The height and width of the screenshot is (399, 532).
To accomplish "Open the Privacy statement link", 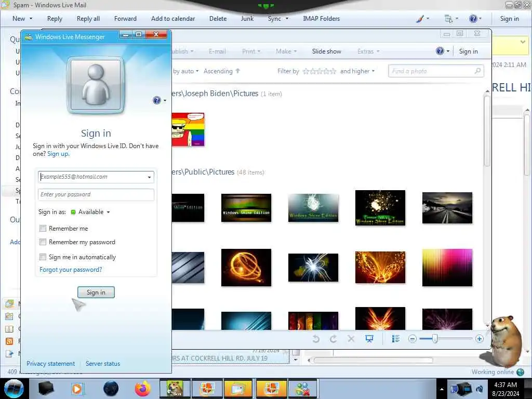I will [x=50, y=363].
